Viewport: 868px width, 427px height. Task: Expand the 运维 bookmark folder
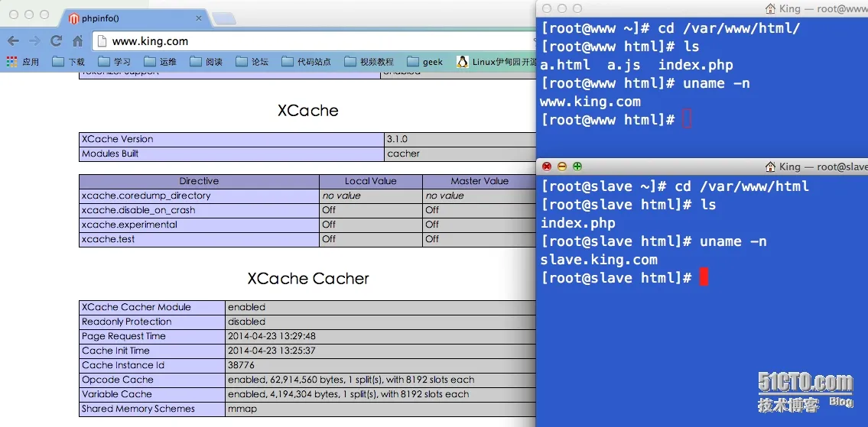click(161, 61)
